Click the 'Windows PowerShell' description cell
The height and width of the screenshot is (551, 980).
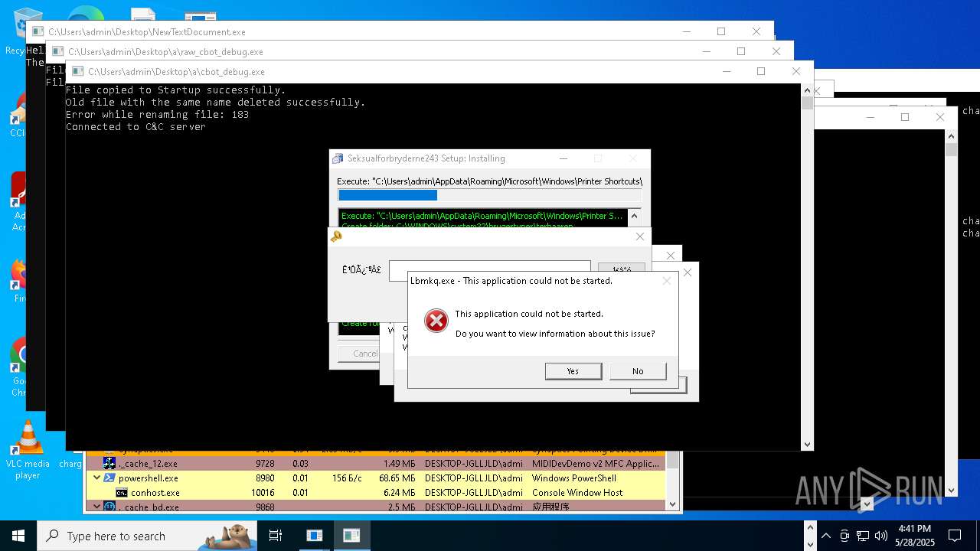[x=574, y=478]
